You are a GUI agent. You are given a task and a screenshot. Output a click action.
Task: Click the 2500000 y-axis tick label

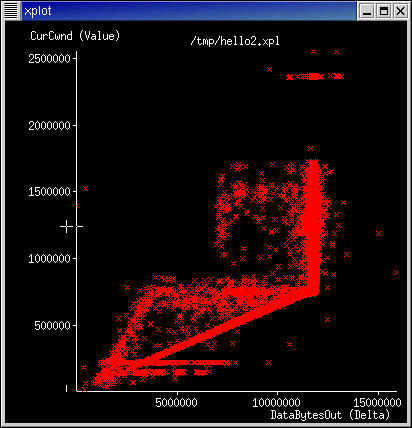coord(49,59)
